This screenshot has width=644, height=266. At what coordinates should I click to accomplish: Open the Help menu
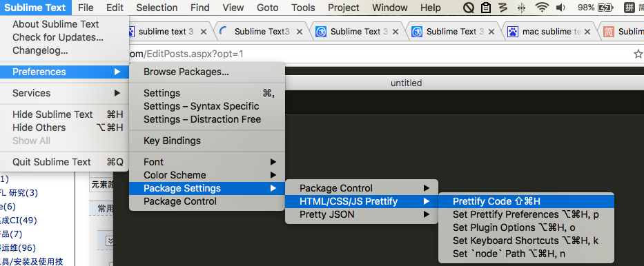pos(431,8)
